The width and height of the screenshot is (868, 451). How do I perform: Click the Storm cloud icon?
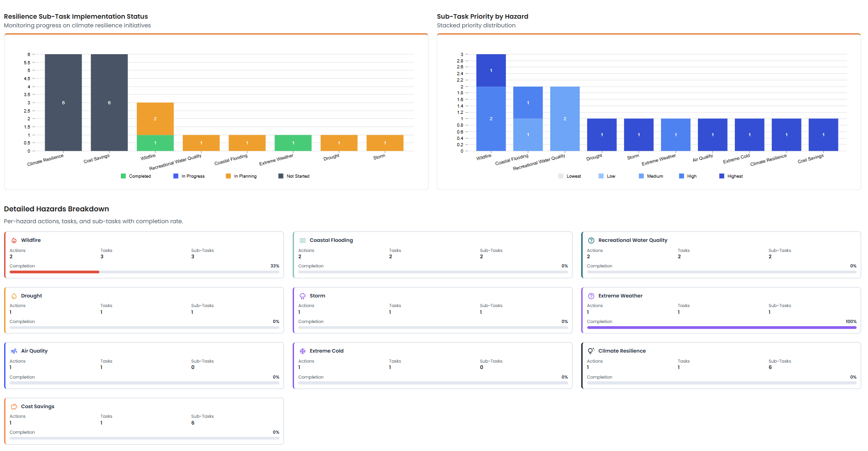tap(303, 296)
